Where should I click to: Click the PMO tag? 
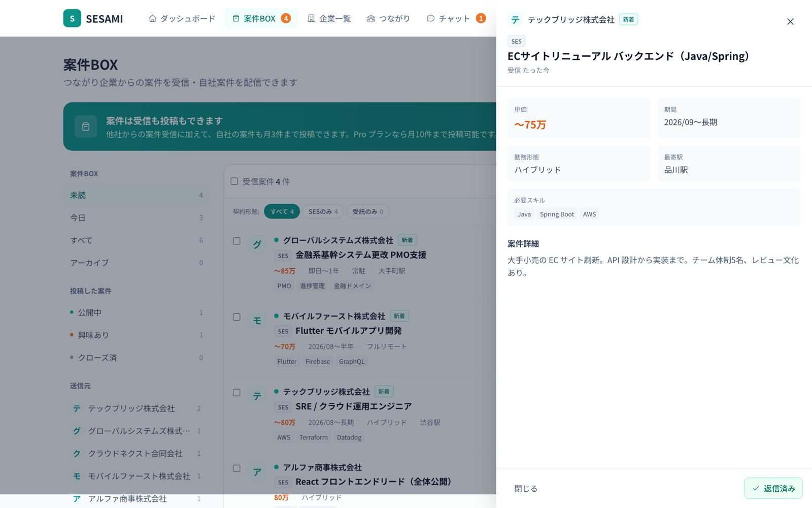[284, 285]
